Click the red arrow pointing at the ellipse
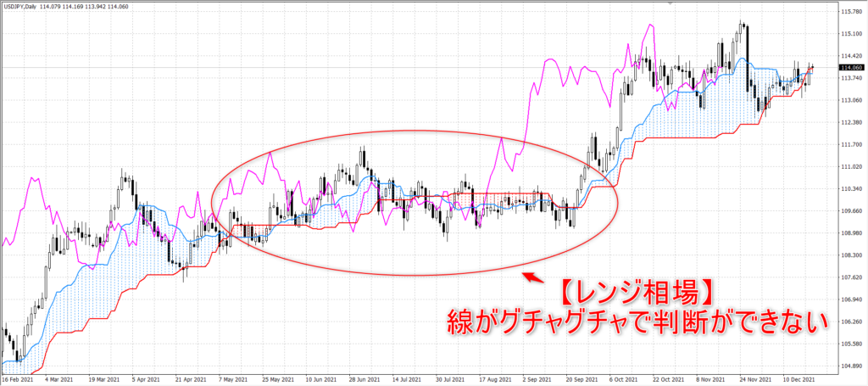This screenshot has height=386, width=868. pos(532,276)
